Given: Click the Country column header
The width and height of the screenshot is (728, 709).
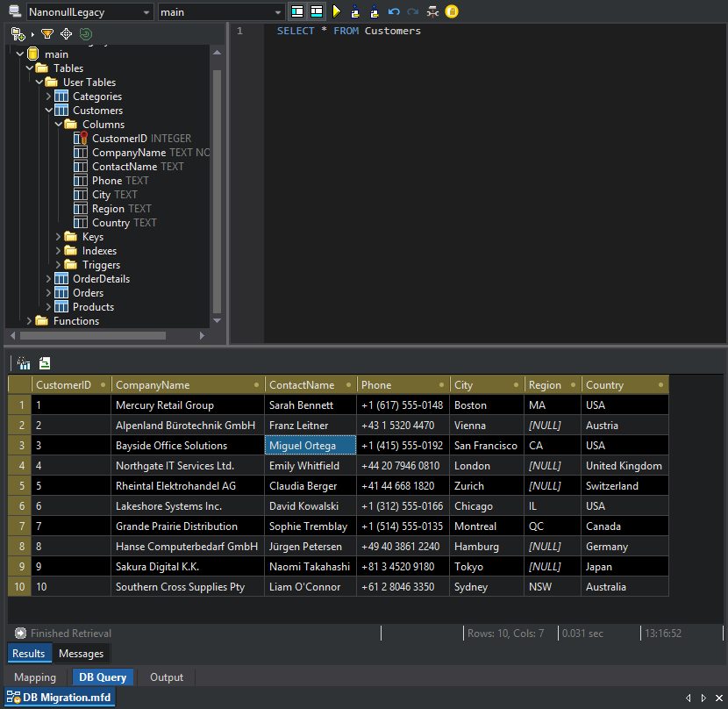Looking at the screenshot, I should [625, 384].
